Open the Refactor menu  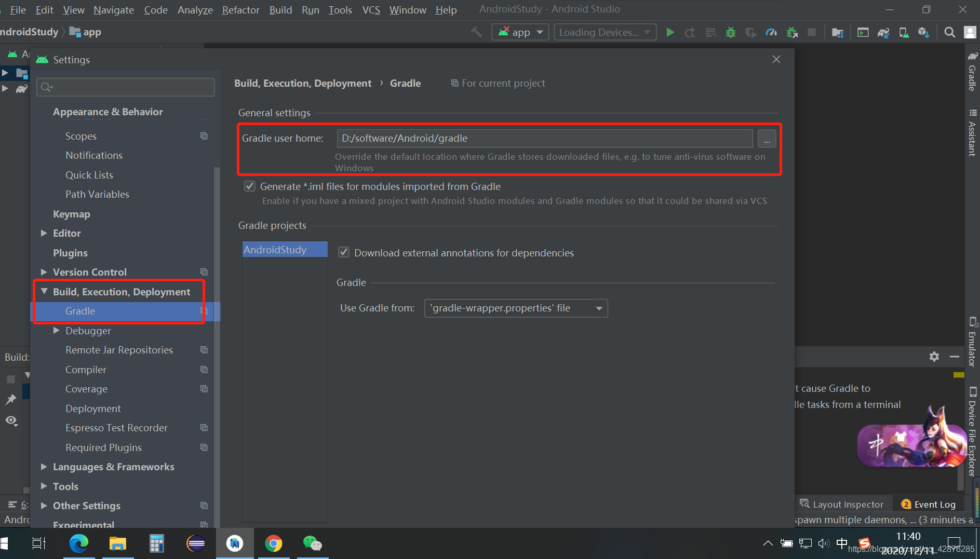(240, 10)
